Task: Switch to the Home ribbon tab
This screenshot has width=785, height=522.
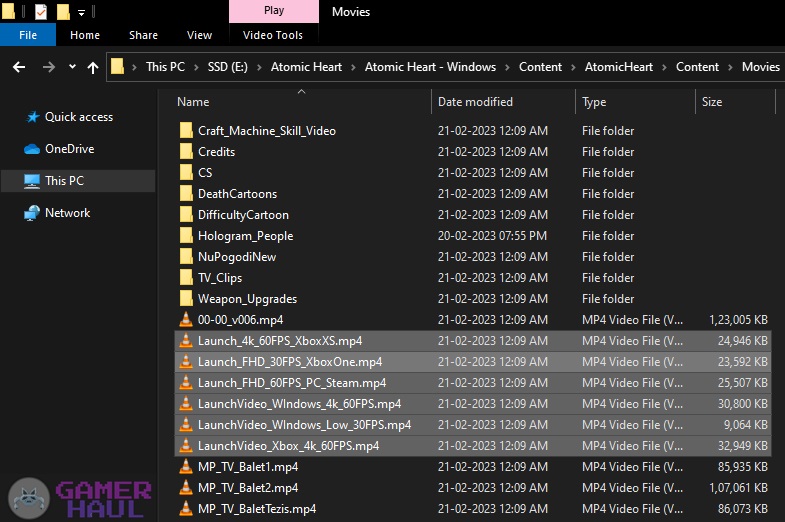Action: tap(85, 35)
